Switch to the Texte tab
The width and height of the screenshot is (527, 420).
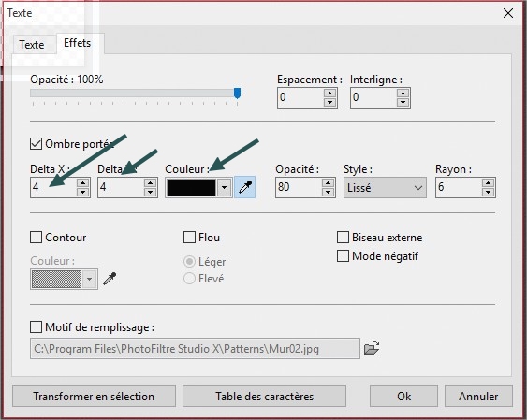coord(32,45)
